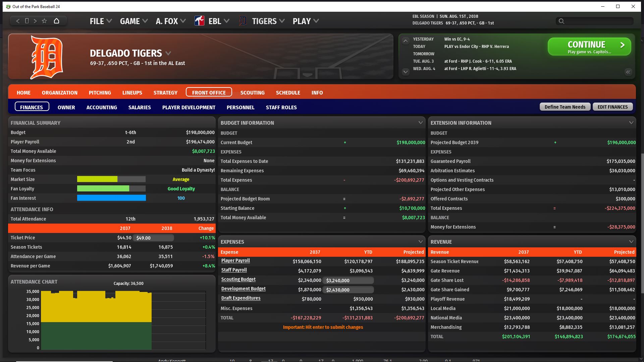Switch to the Scouting tab

[252, 93]
